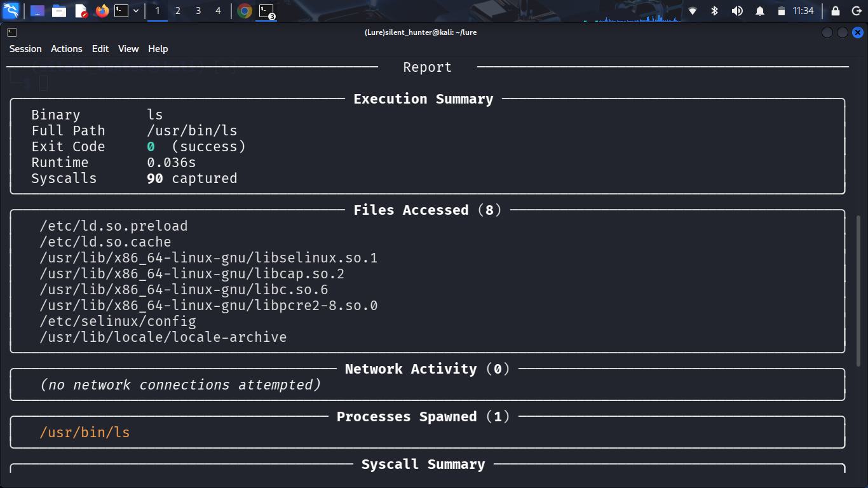Click the Runtime value 0.036s

[x=172, y=163]
